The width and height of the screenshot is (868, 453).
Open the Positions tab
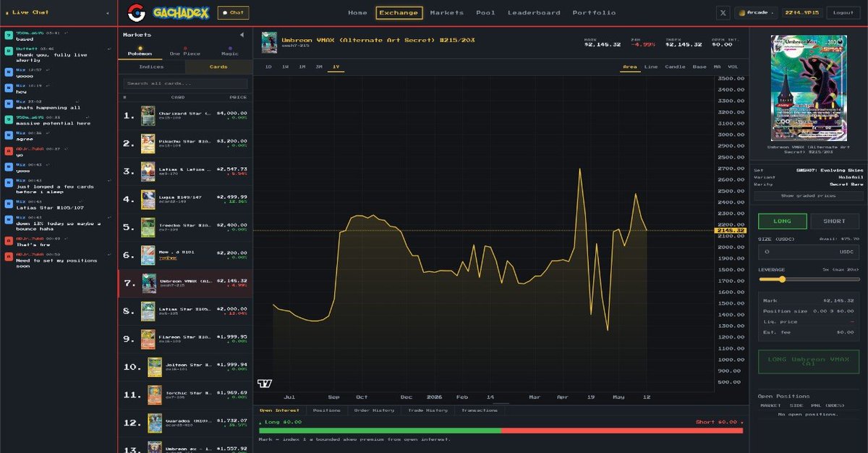click(x=326, y=410)
